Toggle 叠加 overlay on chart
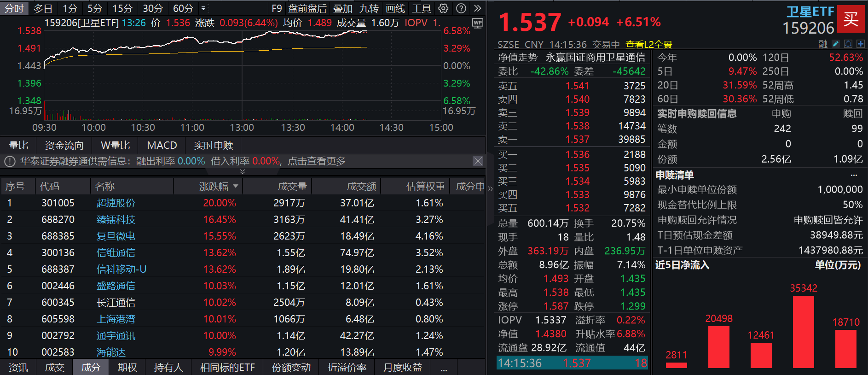The image size is (868, 375). 343,8
